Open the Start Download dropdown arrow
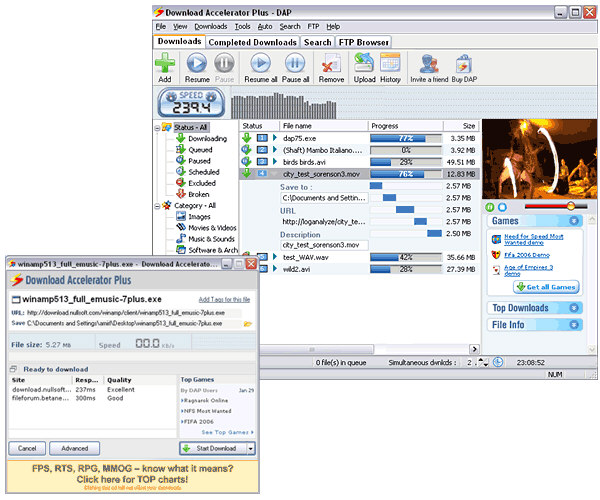 click(x=250, y=449)
